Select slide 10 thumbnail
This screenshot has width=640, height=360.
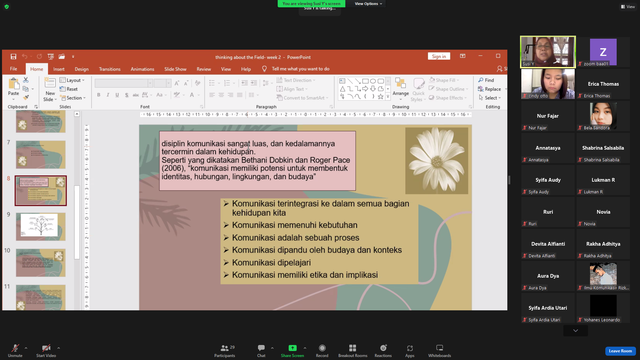click(x=40, y=262)
